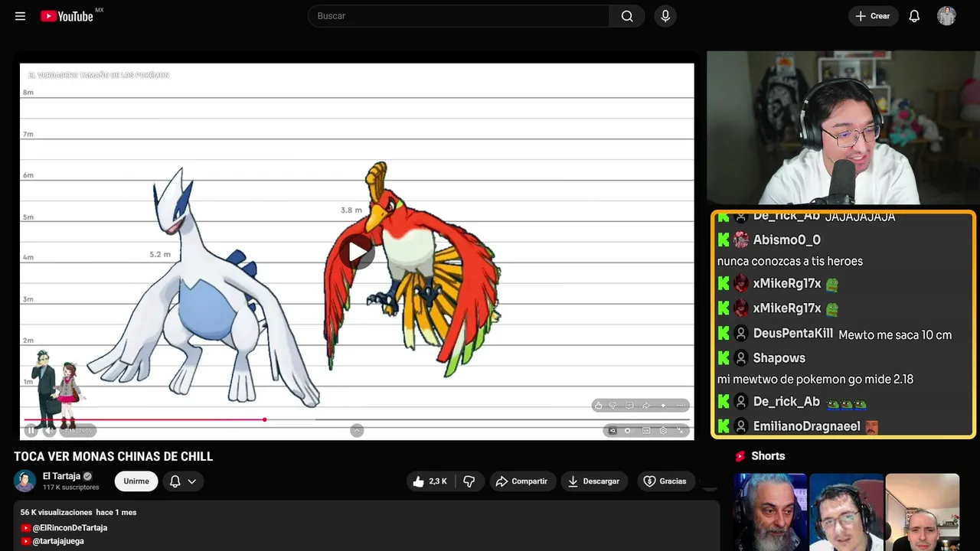Open El Tartaja channel avatar

click(25, 481)
